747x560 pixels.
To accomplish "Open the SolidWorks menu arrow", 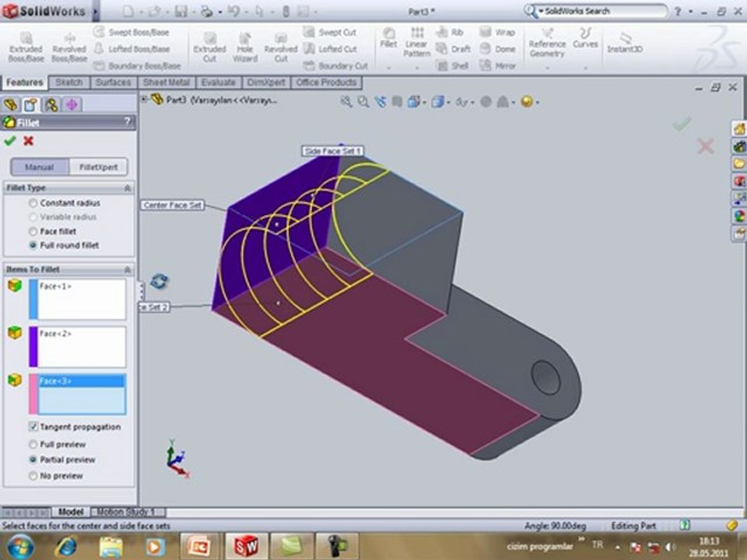I will click(96, 12).
